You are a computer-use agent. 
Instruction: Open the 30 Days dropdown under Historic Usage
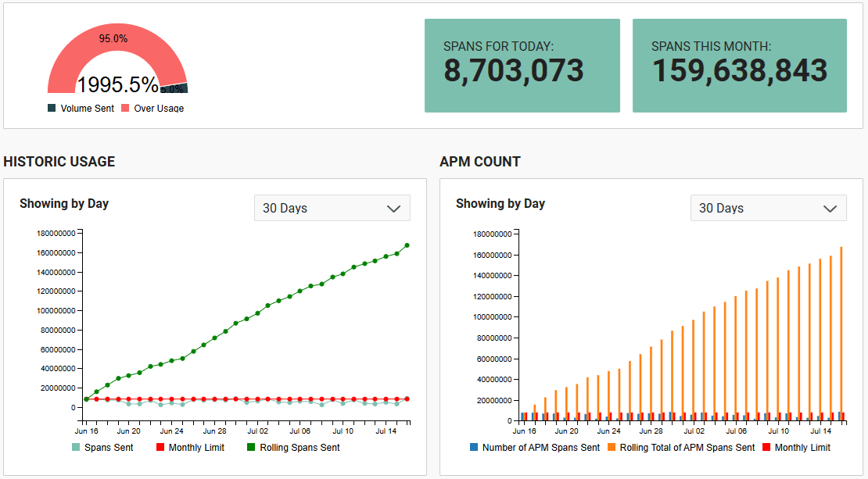click(x=332, y=208)
